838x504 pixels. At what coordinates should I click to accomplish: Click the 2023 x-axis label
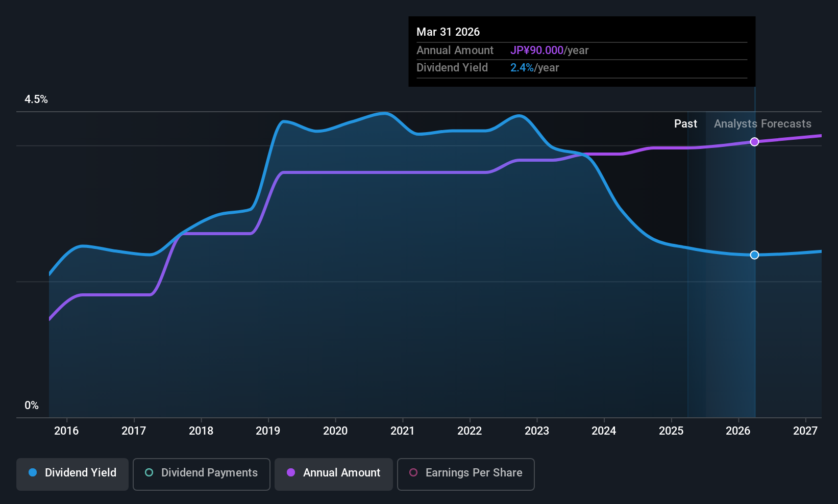pos(537,431)
